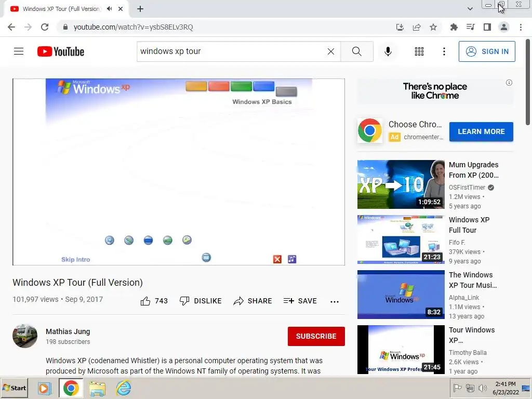Open more actions ellipsis below video
532x399 pixels.
pyautogui.click(x=335, y=301)
